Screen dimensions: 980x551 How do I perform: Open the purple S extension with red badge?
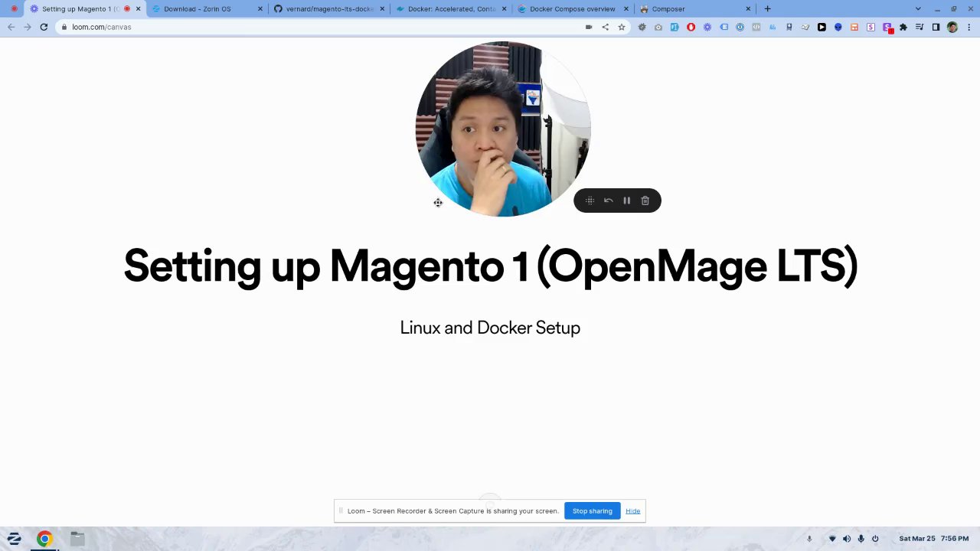pos(887,28)
